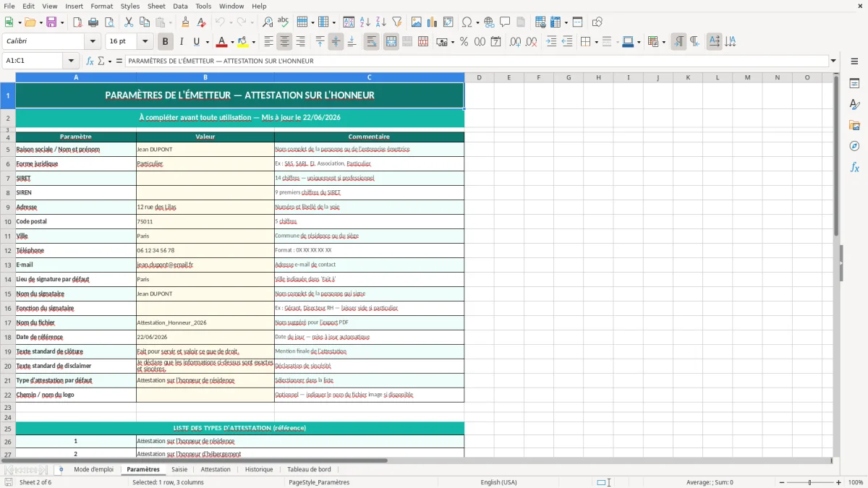Toggle Merge and Center Cells
This screenshot has width=868, height=488.
tap(391, 42)
